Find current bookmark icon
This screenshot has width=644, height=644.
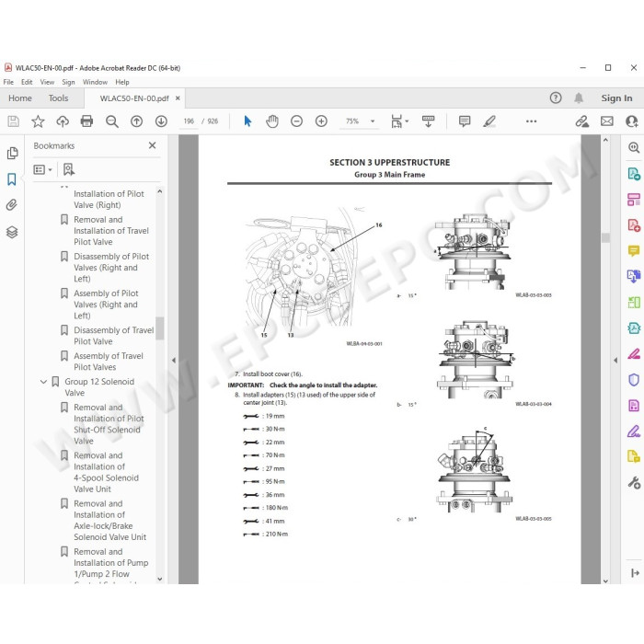click(x=69, y=169)
